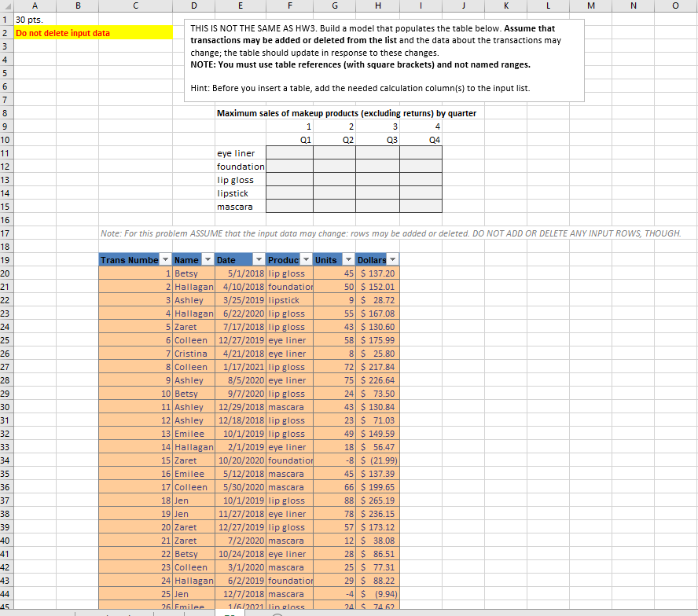Select the dollars cell $ 236.15

pos(378,514)
